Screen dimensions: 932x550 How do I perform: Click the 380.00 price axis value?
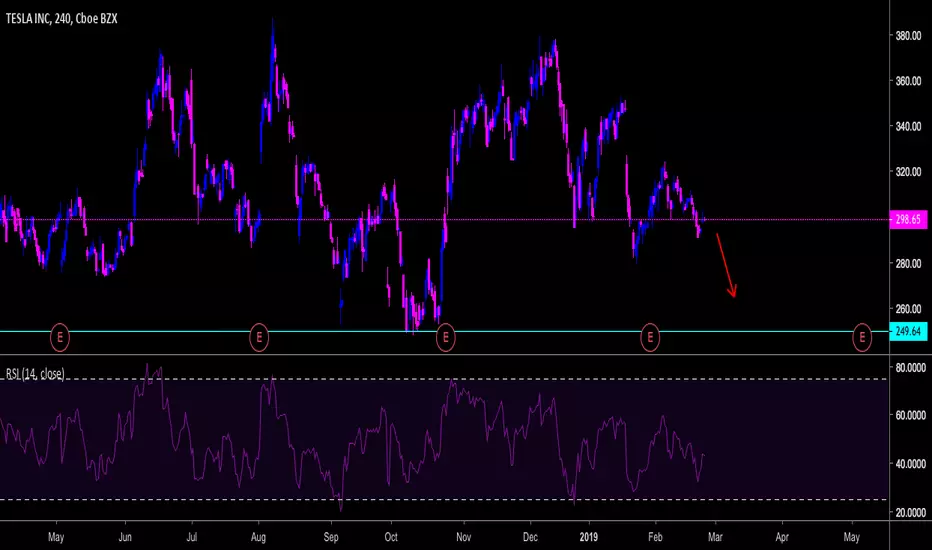(908, 36)
